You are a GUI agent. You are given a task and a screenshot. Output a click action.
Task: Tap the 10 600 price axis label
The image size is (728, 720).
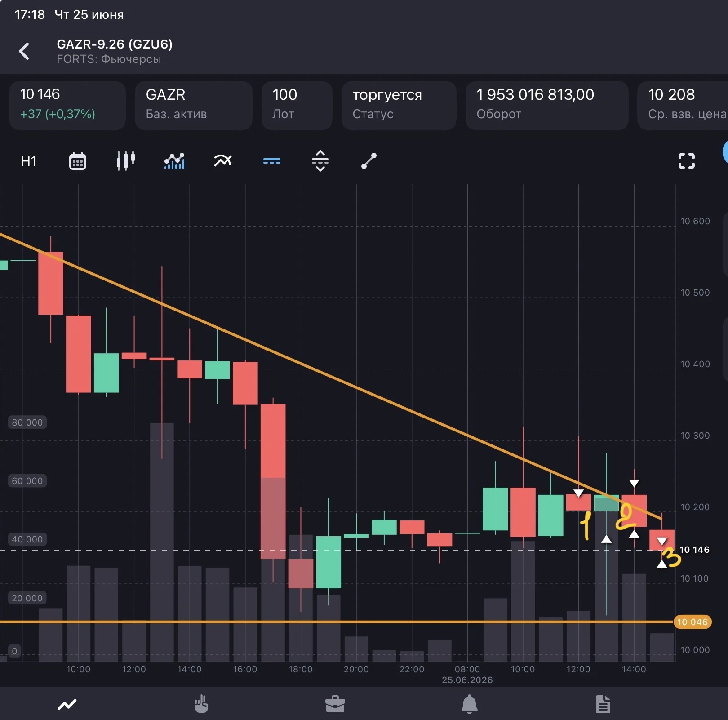coord(695,221)
